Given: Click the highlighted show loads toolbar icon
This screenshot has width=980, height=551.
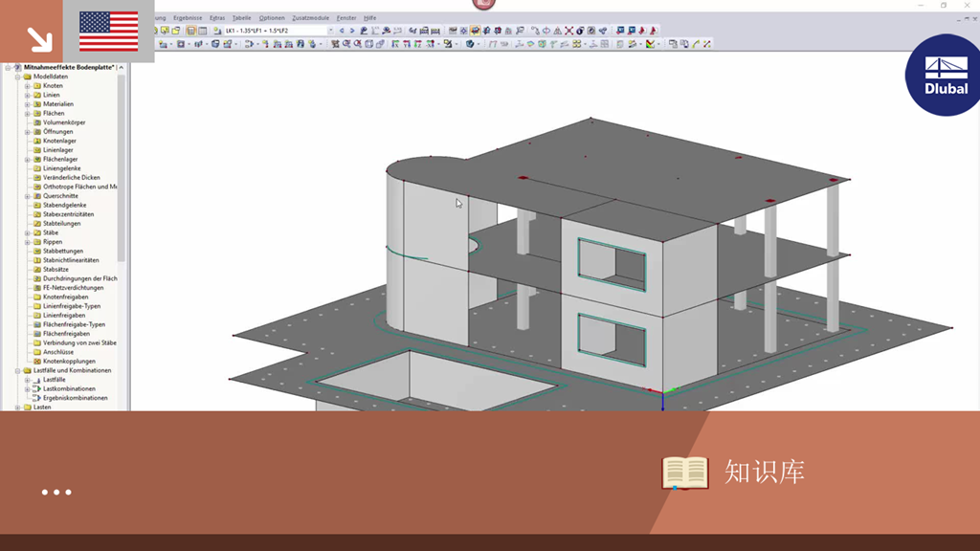Looking at the screenshot, I should (x=475, y=30).
